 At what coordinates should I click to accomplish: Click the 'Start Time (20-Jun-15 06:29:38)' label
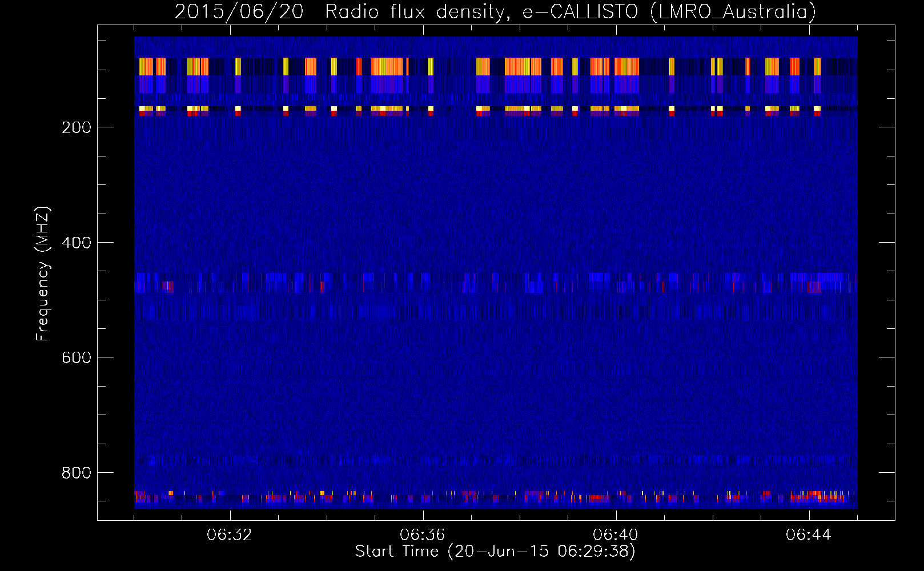point(495,552)
